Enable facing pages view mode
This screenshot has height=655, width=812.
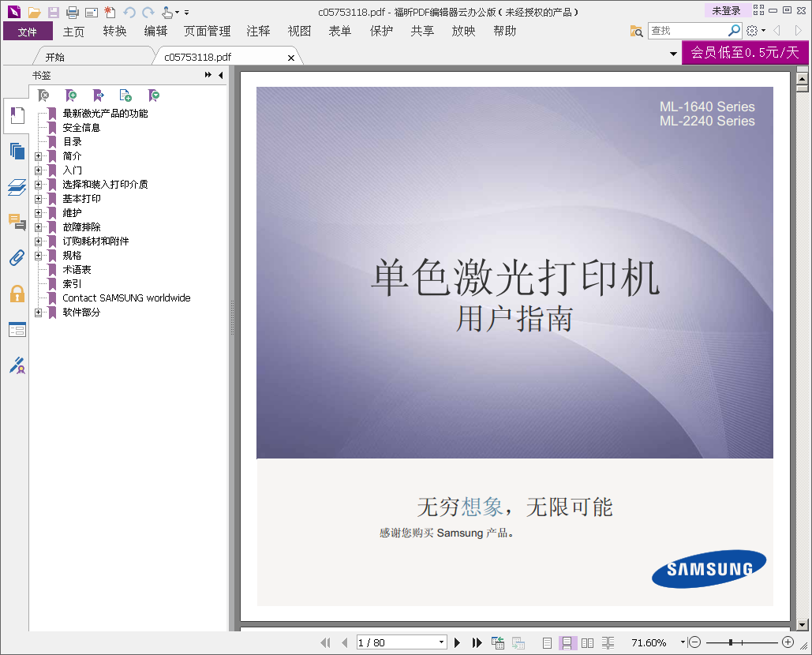click(587, 642)
